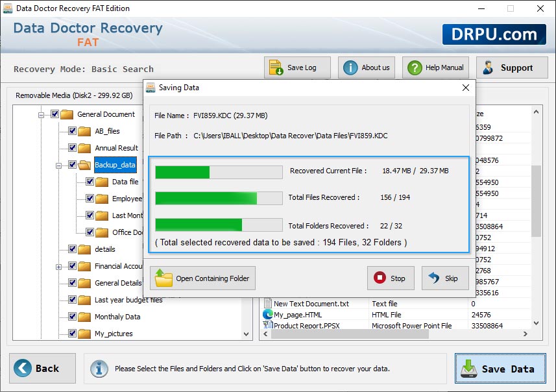Click the Support button
The image size is (556, 392).
[512, 67]
